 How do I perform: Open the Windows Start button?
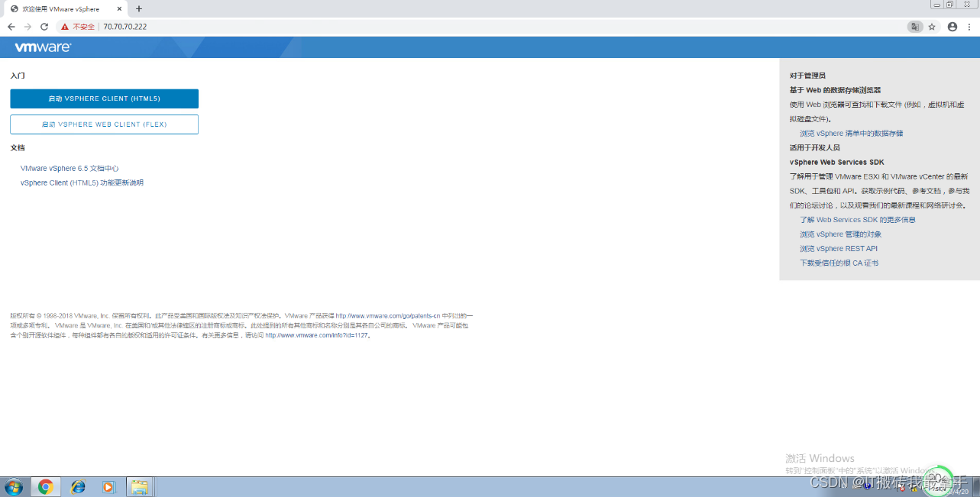click(14, 487)
